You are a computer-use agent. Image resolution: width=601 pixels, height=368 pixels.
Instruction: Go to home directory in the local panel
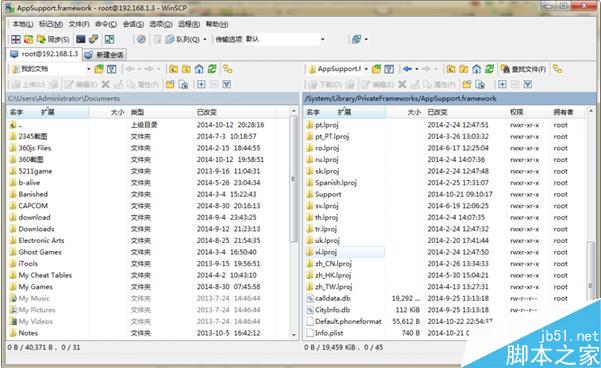[199, 69]
